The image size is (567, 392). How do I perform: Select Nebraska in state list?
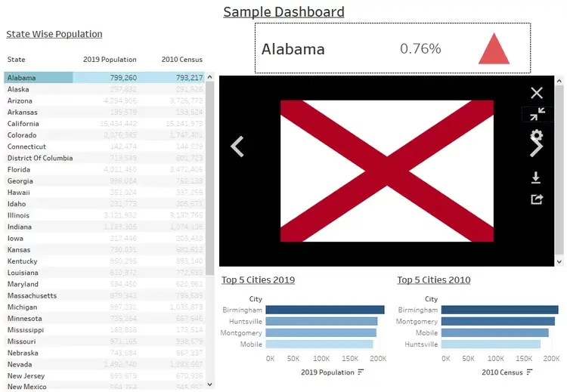23,353
